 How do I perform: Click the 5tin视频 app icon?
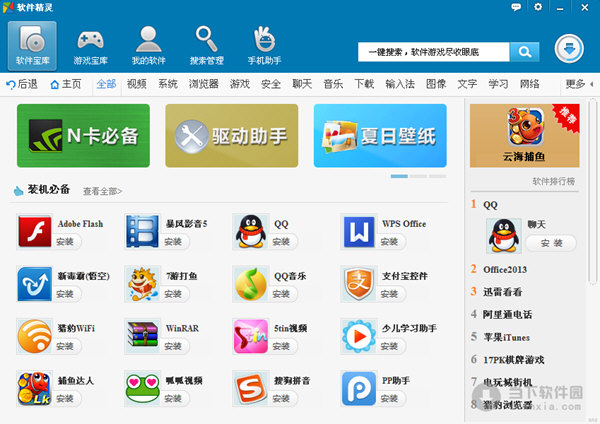coord(250,336)
